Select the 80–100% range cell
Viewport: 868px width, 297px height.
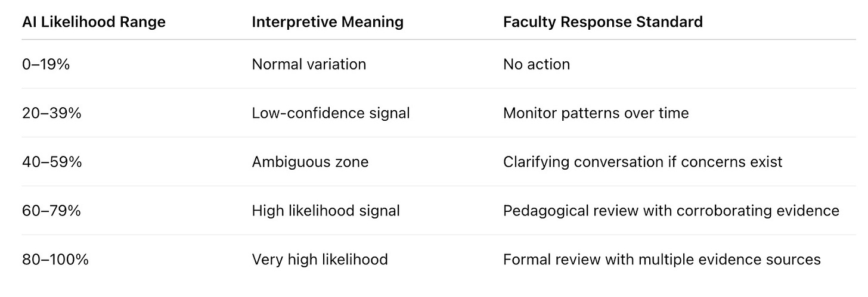[55, 260]
